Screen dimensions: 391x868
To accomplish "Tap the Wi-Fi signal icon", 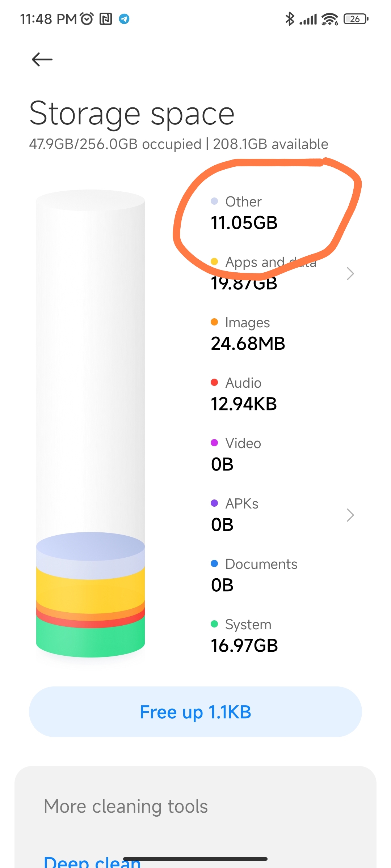I will point(330,19).
